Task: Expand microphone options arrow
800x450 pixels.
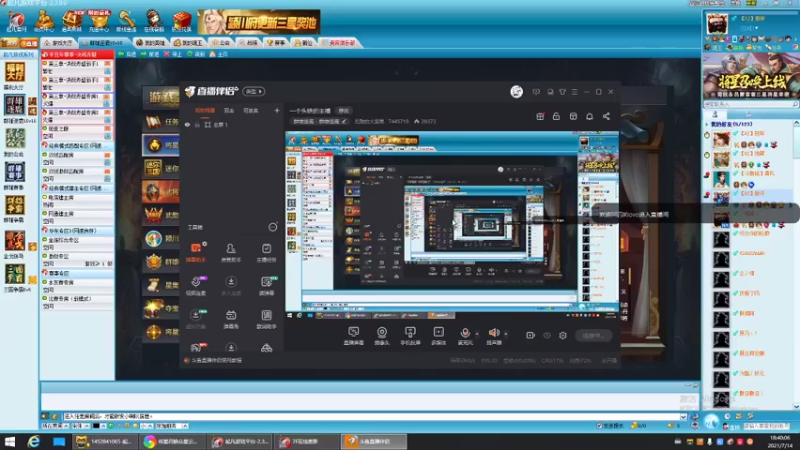Action: pyautogui.click(x=477, y=334)
